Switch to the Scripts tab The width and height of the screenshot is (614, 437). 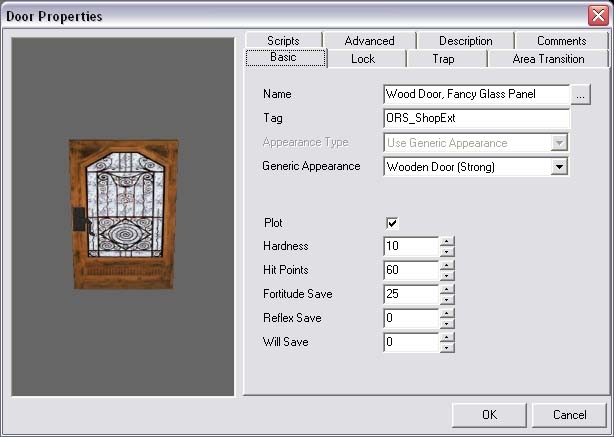pos(283,41)
